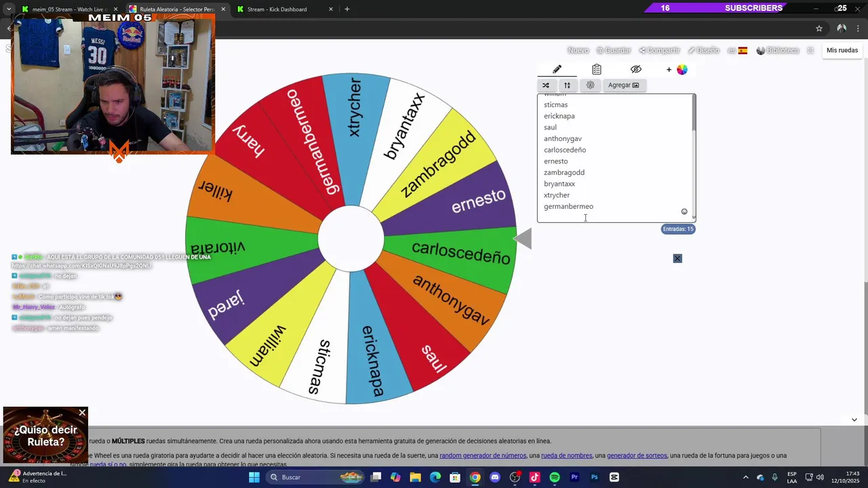Image resolution: width=868 pixels, height=488 pixels.
Task: Click the Entradas: 15 badge
Action: 678,229
